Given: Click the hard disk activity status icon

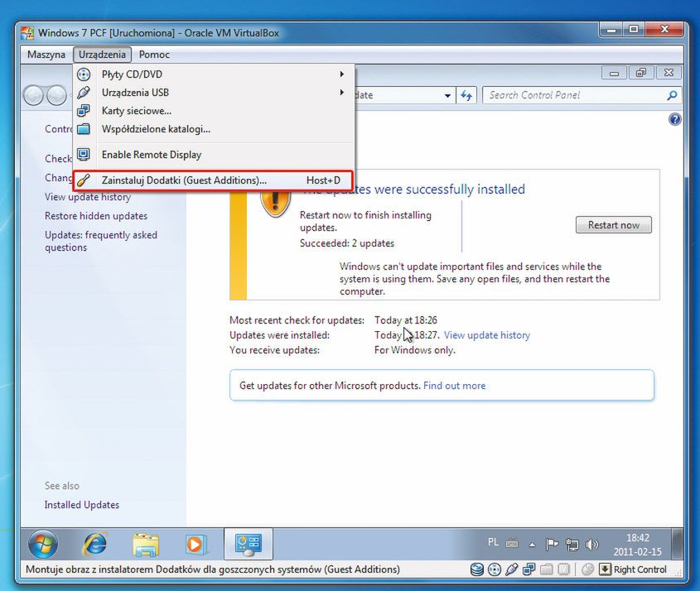Looking at the screenshot, I should coord(477,569).
